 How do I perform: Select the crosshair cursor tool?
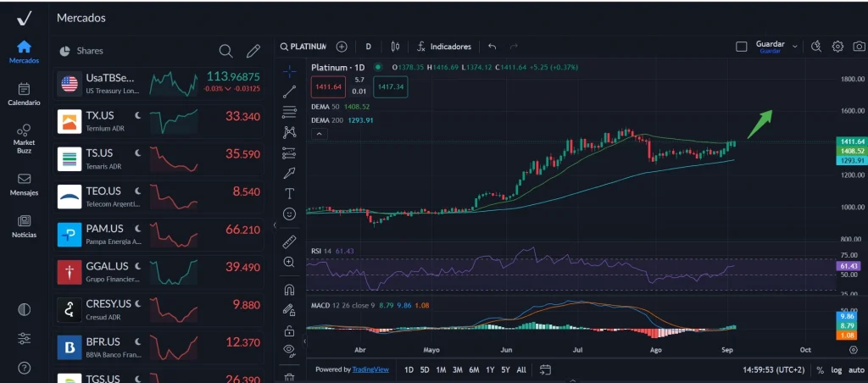(x=289, y=71)
